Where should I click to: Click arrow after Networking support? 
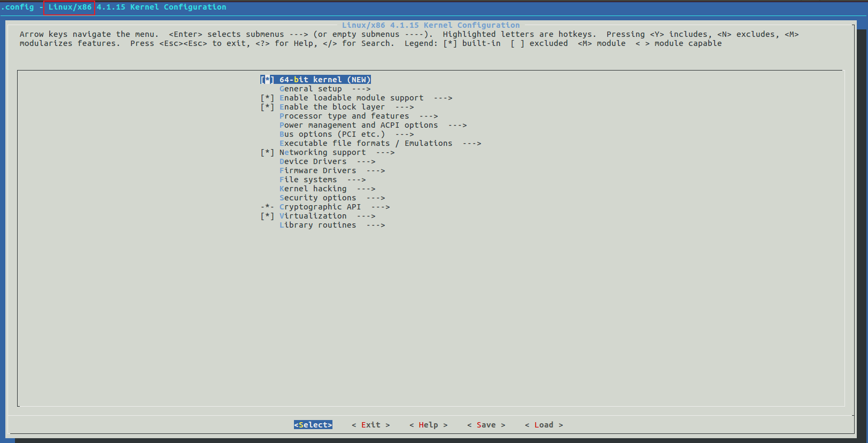385,152
